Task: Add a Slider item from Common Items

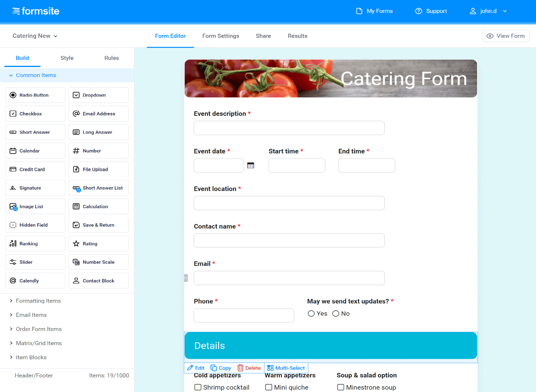Action: [35, 262]
